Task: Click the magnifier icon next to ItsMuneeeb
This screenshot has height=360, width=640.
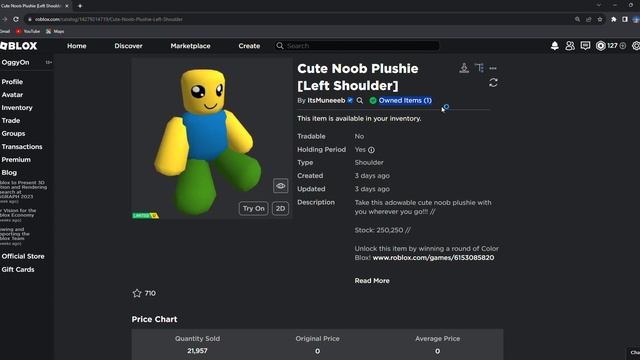Action: (x=360, y=100)
